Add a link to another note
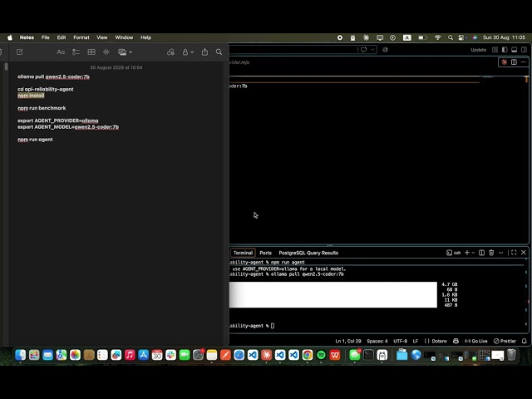The width and height of the screenshot is (532, 399). (170, 52)
